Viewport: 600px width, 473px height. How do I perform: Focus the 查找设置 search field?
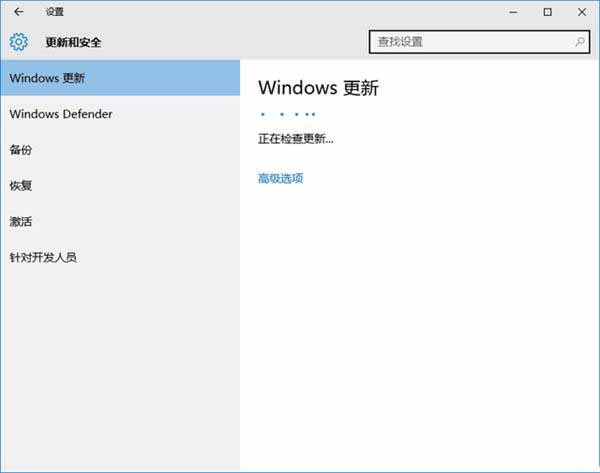(x=470, y=42)
